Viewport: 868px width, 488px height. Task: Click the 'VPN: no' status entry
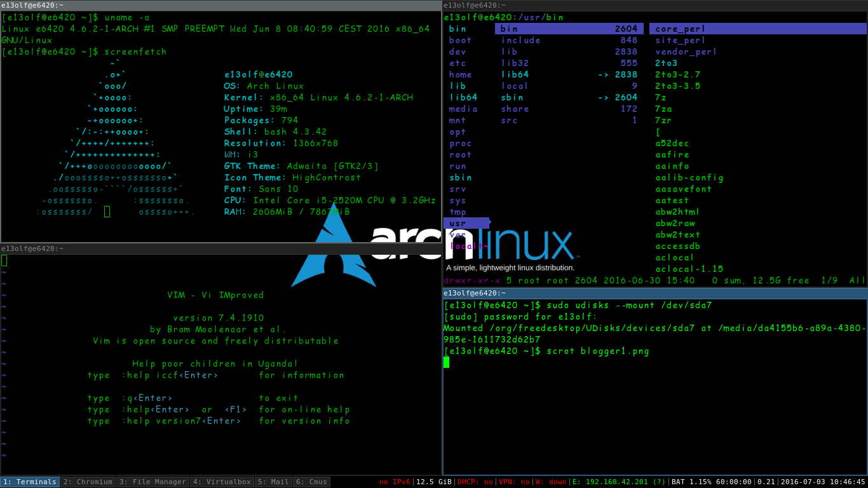[514, 482]
